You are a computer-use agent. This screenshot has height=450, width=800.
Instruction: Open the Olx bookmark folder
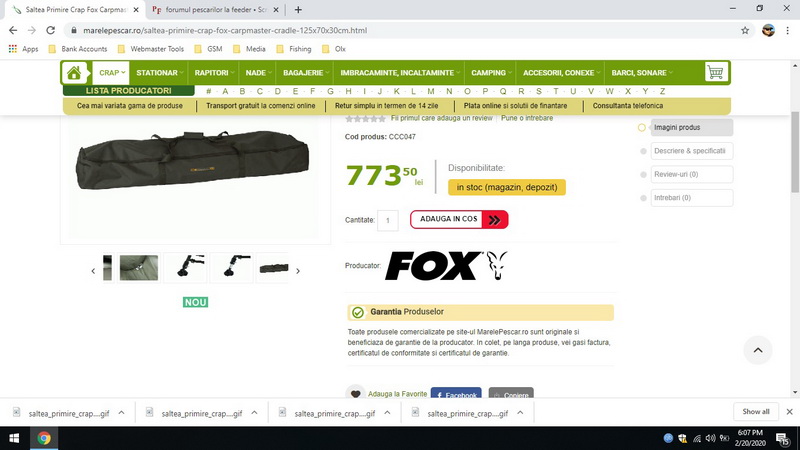[334, 49]
